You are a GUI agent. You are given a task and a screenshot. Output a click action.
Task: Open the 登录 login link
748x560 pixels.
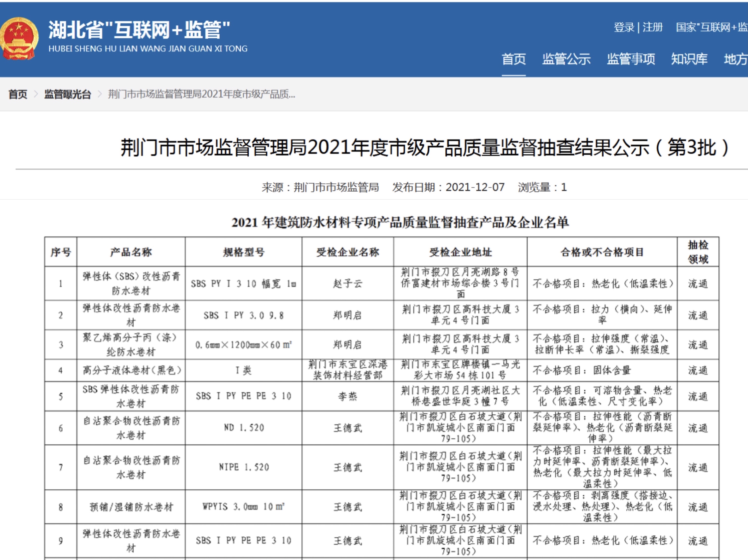coord(624,27)
